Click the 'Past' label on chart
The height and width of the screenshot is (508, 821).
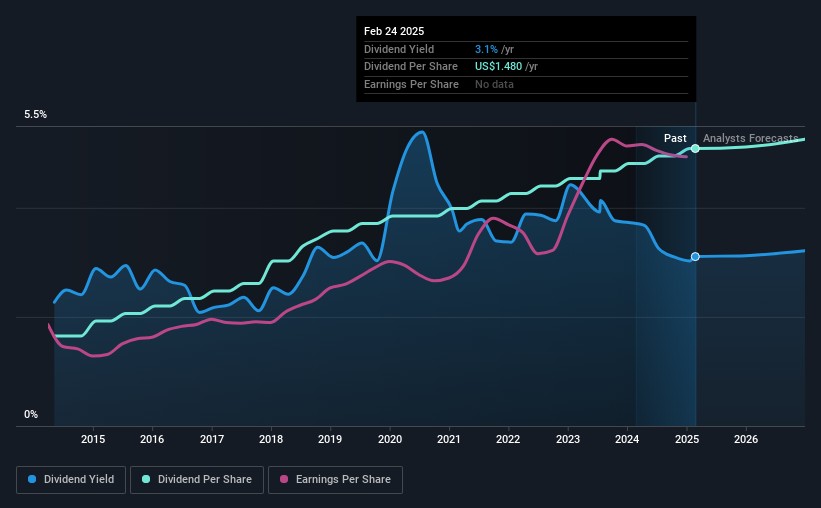point(675,138)
